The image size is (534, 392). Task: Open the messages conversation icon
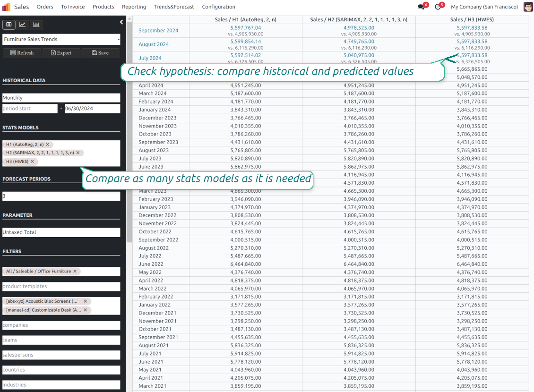tap(422, 7)
